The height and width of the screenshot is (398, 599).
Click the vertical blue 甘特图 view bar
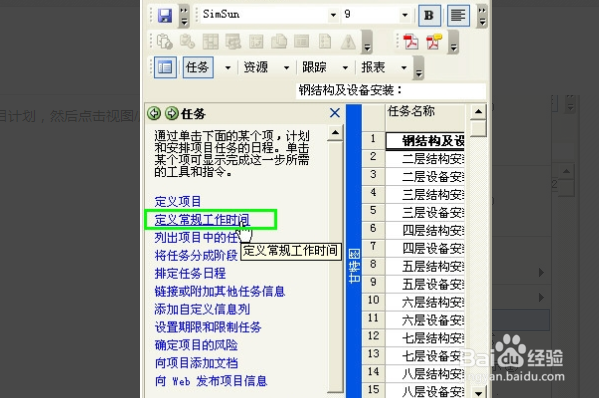pos(354,251)
